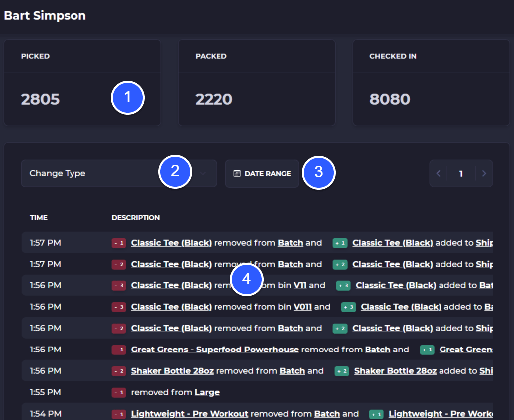
Task: Go to the previous page arrow
Action: click(x=439, y=174)
